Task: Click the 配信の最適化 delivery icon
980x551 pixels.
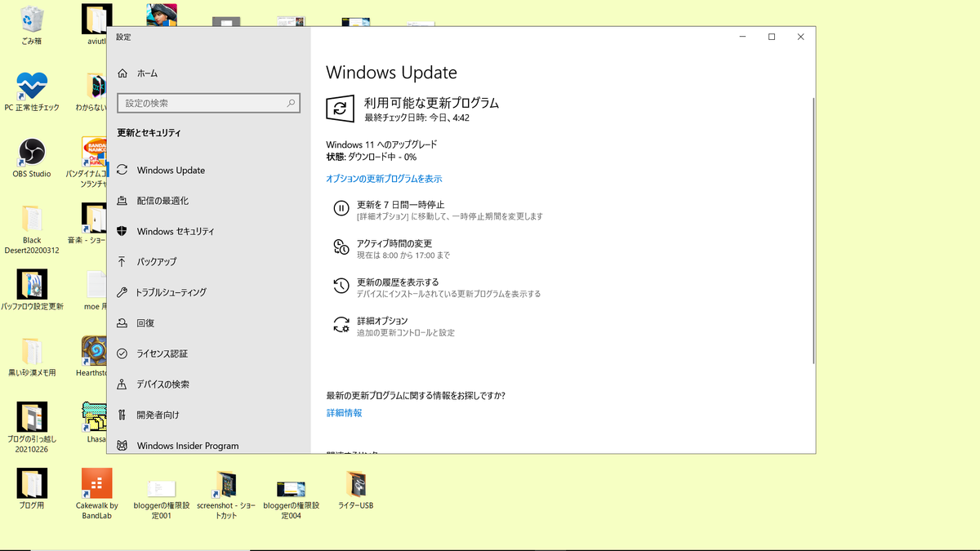Action: point(122,201)
